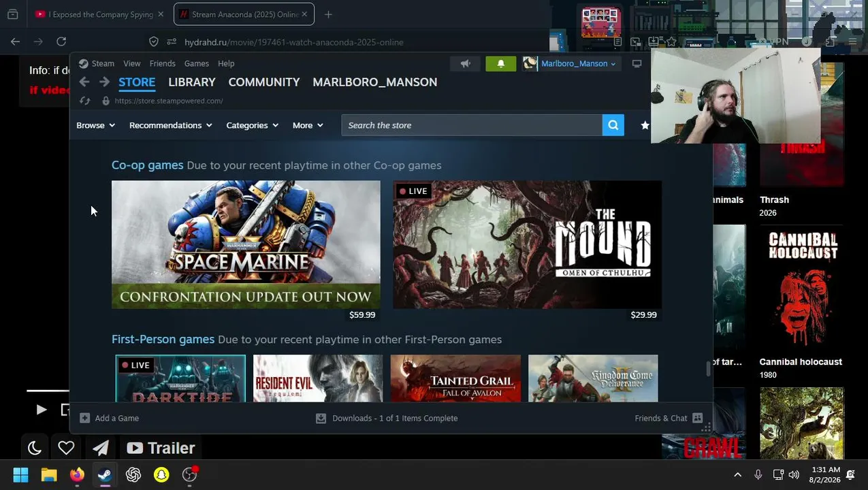Open the Marlboro_Manson account dropdown
The image size is (868, 490).
(578, 63)
